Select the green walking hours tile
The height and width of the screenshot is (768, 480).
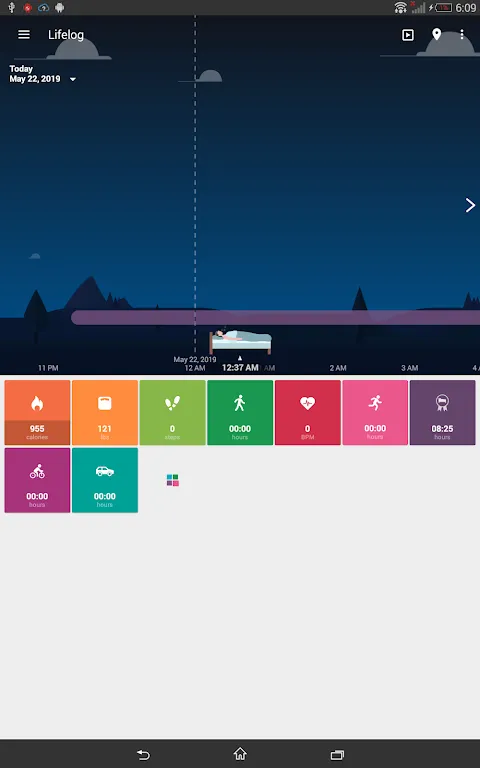(x=240, y=412)
